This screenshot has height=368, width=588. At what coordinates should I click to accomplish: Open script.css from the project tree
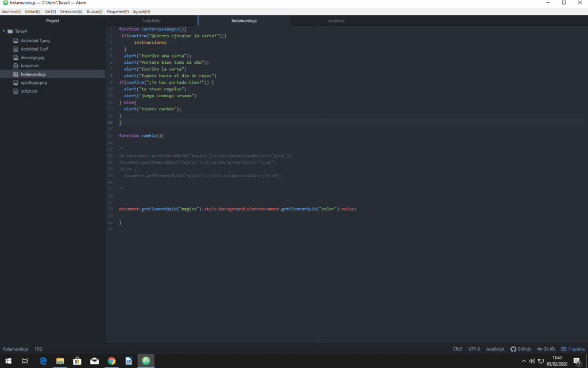pos(29,91)
